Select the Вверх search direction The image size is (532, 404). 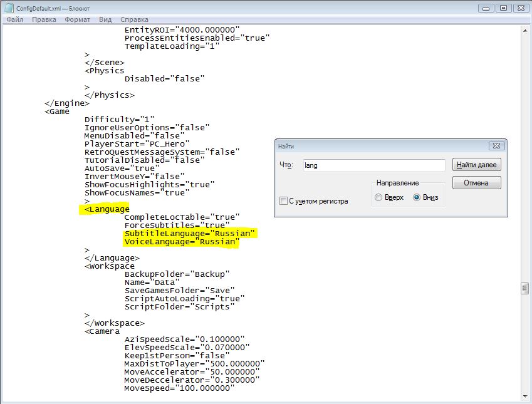(x=378, y=197)
